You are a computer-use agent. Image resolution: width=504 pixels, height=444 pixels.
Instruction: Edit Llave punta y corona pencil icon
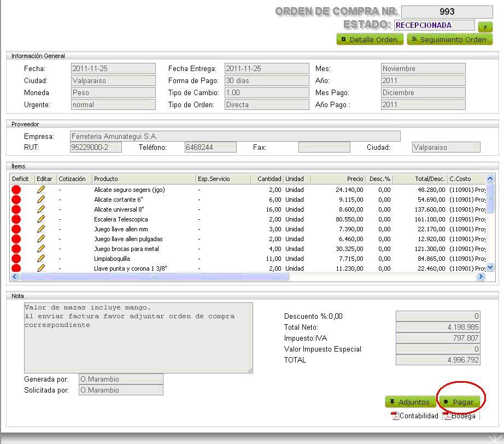coord(41,268)
